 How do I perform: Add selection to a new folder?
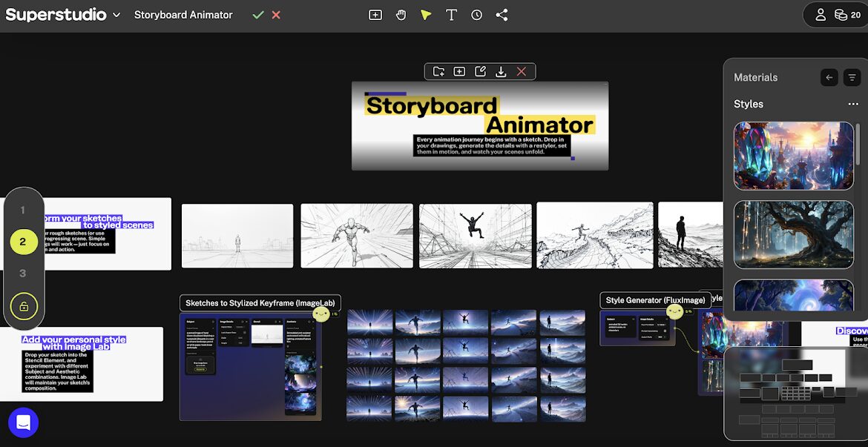pos(438,71)
